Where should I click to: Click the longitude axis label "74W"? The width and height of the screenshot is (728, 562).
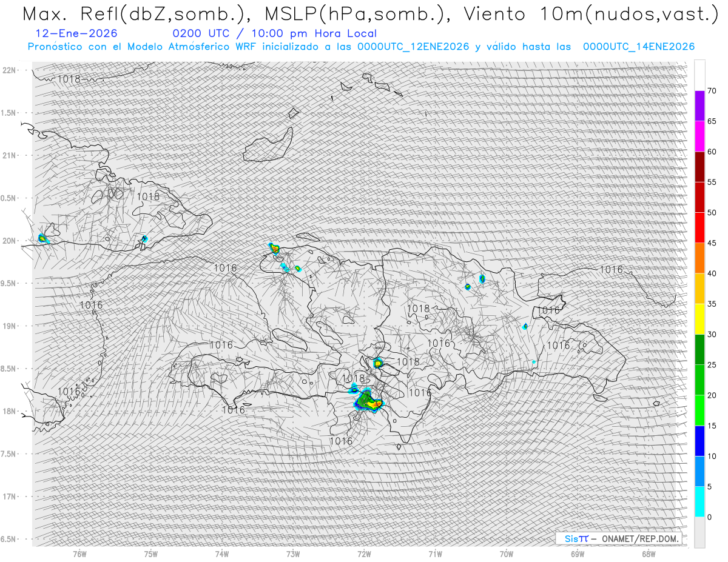point(221,554)
